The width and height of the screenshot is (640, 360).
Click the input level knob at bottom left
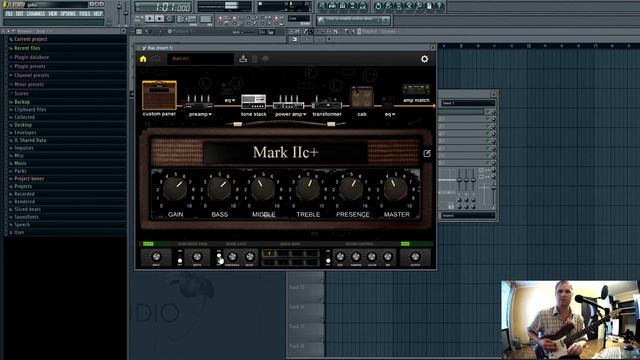tap(156, 257)
